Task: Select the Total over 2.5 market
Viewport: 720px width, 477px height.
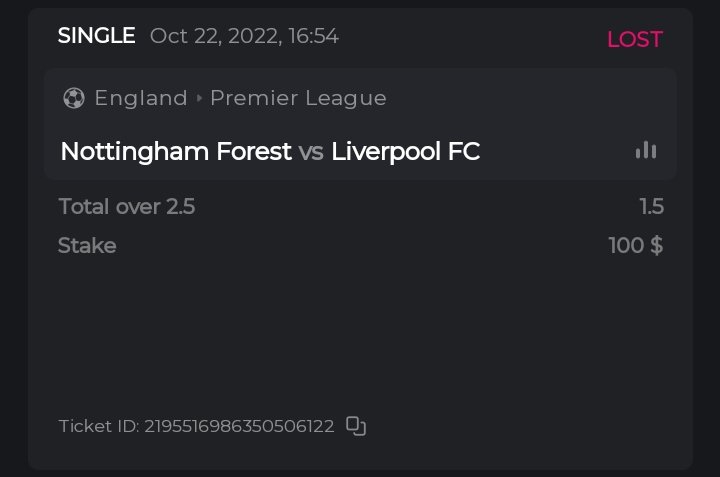Action: coord(127,207)
